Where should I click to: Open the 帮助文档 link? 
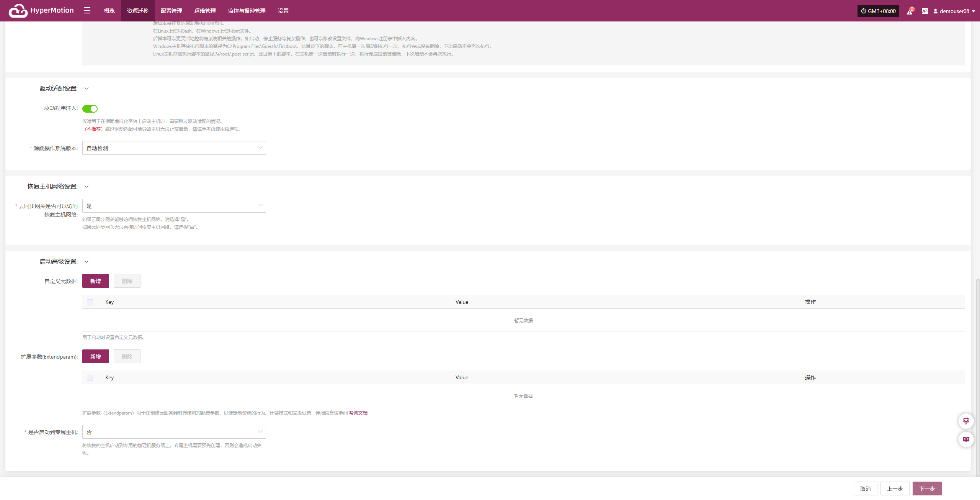coord(358,413)
